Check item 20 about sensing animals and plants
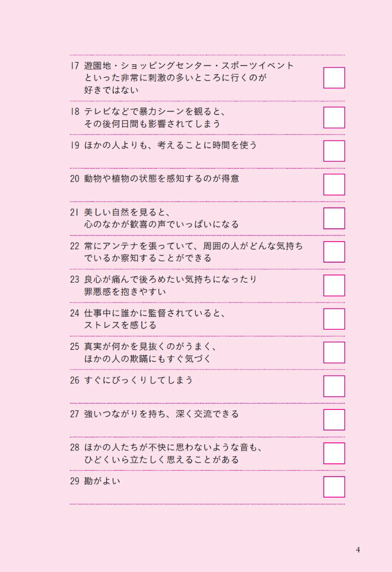This screenshot has height=572, width=392. (334, 184)
